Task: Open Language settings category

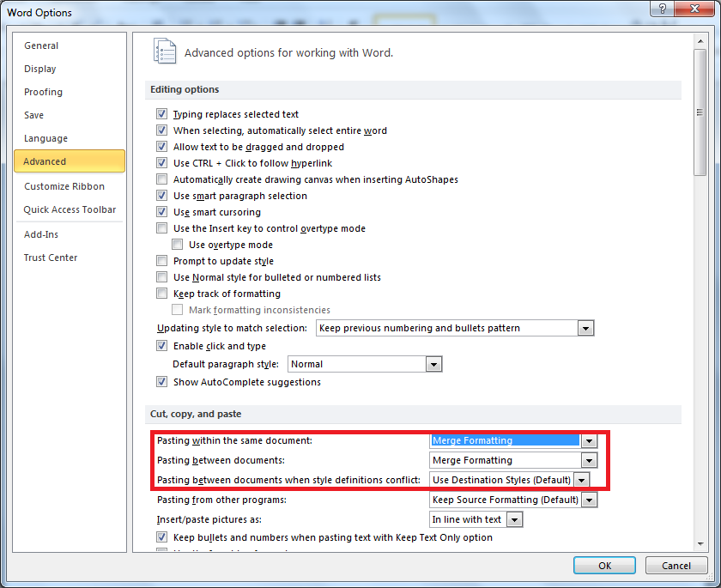Action: (x=70, y=138)
